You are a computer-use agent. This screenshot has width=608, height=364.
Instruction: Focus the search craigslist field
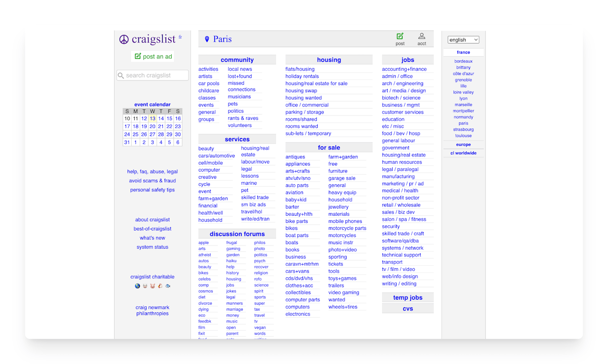point(153,75)
